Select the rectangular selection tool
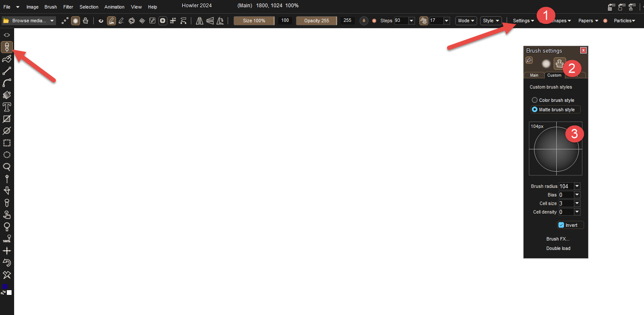 (7, 143)
